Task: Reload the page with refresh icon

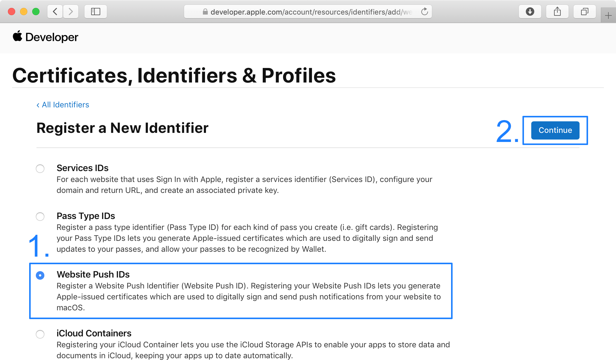Action: click(424, 12)
